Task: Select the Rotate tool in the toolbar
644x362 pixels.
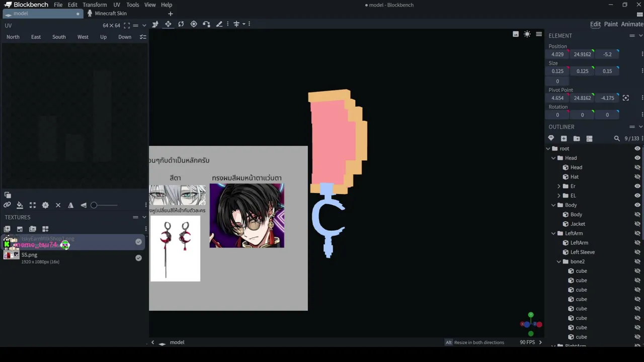Action: pyautogui.click(x=181, y=24)
